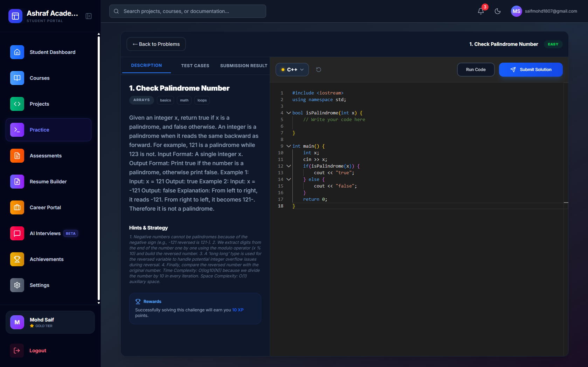Click the Achievements label

pyautogui.click(x=47, y=259)
